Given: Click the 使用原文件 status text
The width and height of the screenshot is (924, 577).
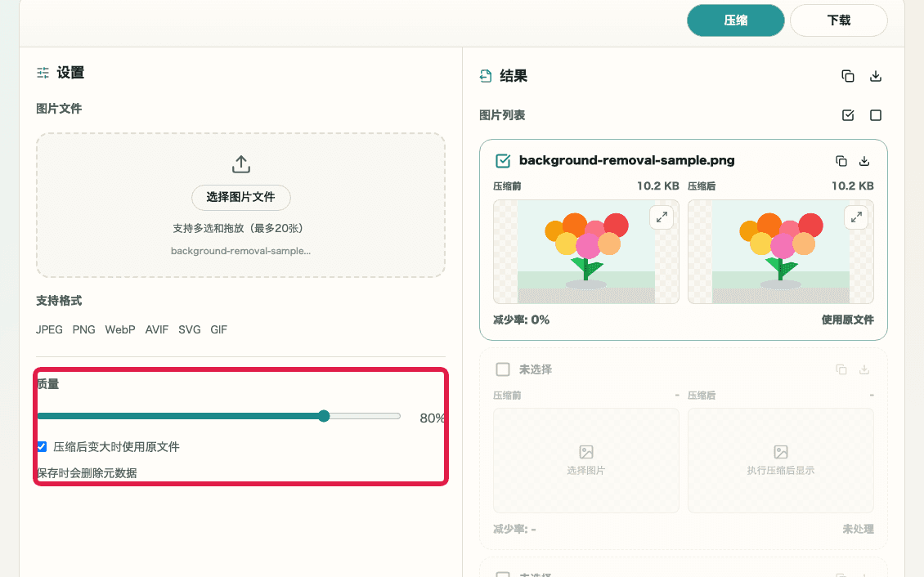Looking at the screenshot, I should (847, 320).
